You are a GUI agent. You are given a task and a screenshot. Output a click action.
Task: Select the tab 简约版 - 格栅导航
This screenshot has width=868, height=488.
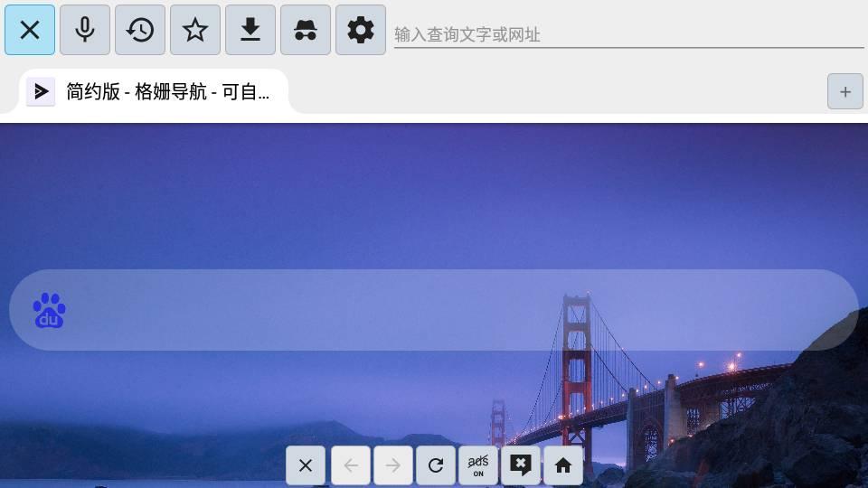[154, 91]
